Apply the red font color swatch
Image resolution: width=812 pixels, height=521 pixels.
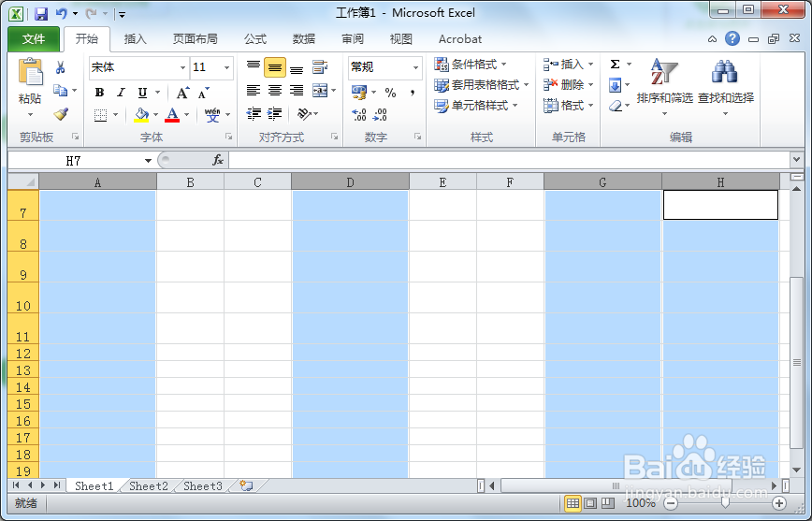(x=172, y=114)
